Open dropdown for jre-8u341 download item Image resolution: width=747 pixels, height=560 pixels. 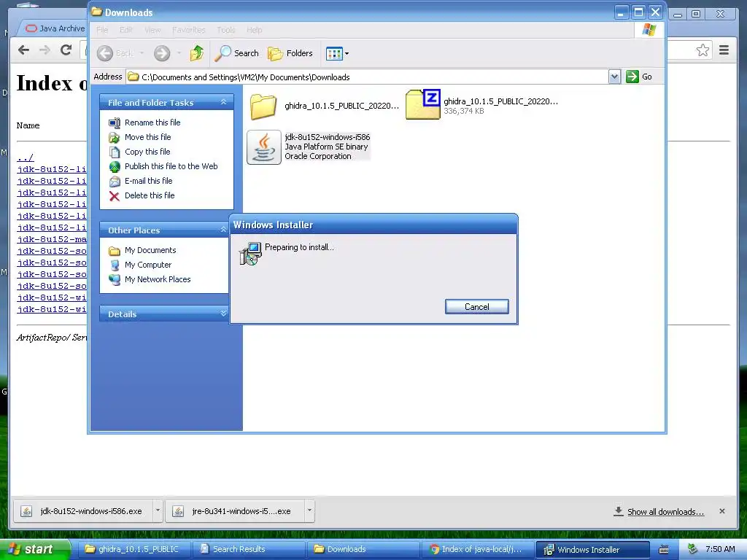click(309, 511)
